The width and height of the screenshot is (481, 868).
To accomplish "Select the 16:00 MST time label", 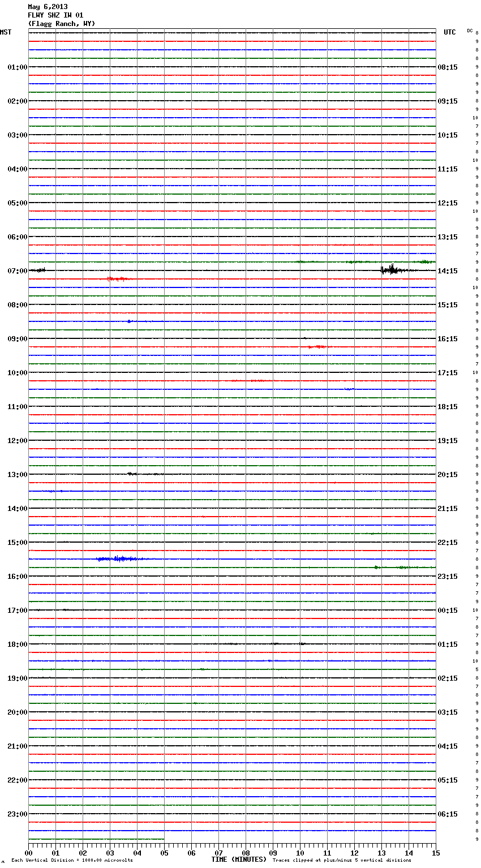I will pos(18,577).
